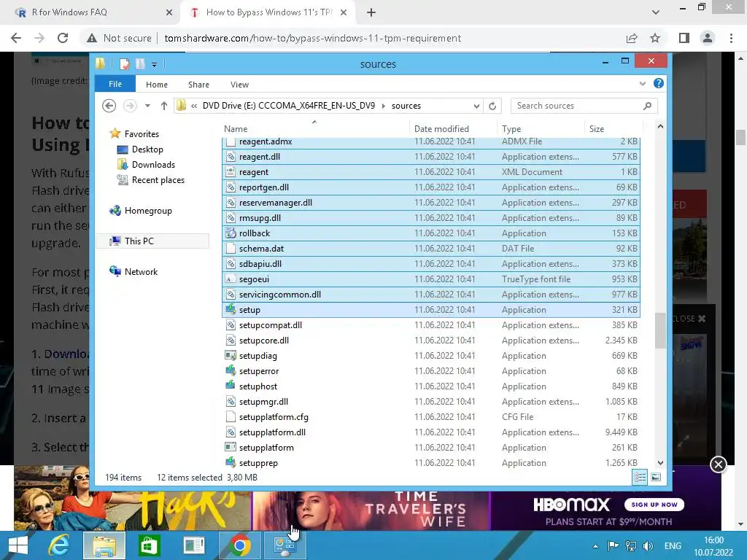747x560 pixels.
Task: Open Recent places in Favorites
Action: tap(158, 180)
